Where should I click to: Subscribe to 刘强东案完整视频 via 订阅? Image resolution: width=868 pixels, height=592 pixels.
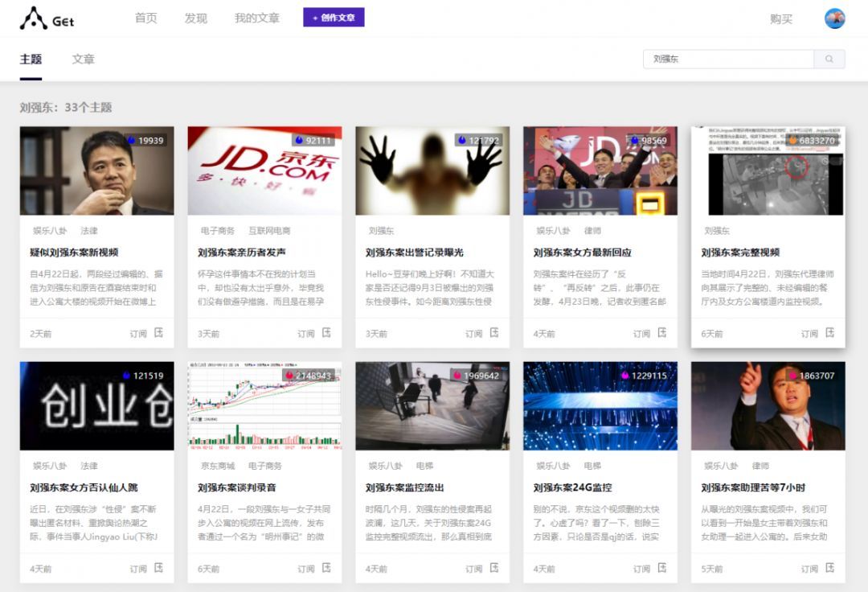[x=809, y=333]
